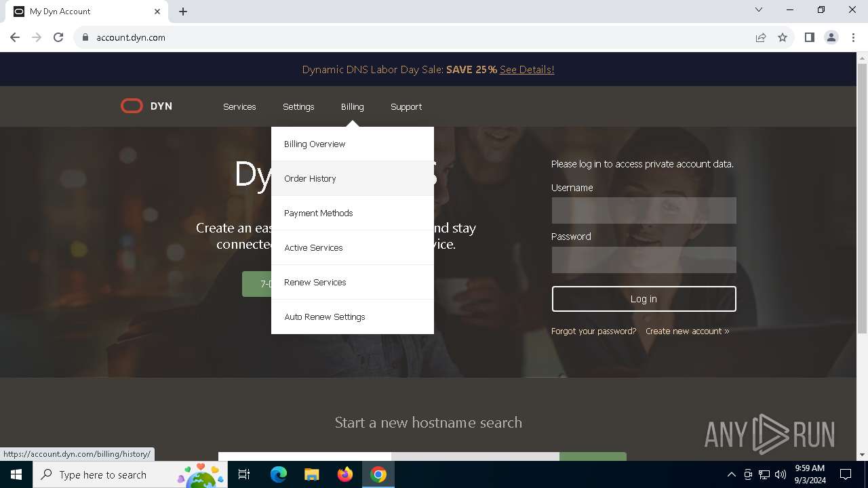The height and width of the screenshot is (488, 868).
Task: Open Settings navigation menu
Action: coord(298,106)
